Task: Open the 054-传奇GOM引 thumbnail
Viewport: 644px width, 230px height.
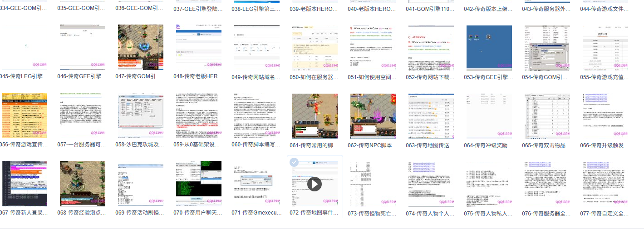Action: point(547,47)
